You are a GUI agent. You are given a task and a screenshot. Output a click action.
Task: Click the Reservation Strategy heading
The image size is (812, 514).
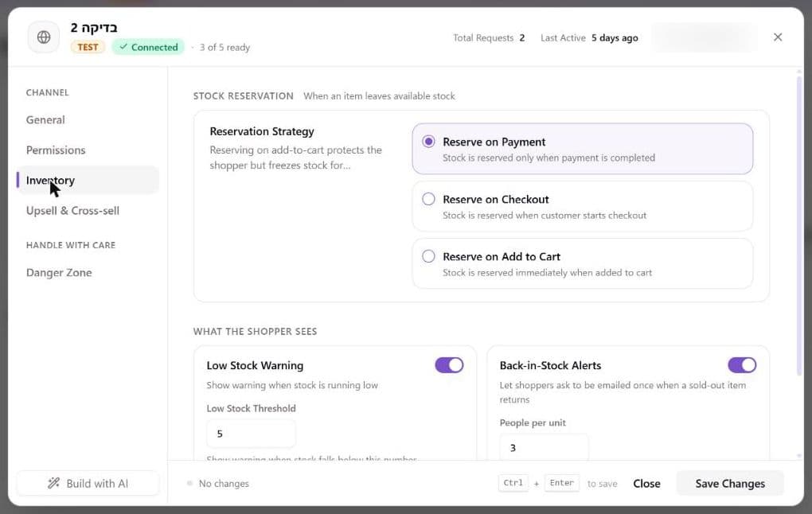[x=262, y=131]
